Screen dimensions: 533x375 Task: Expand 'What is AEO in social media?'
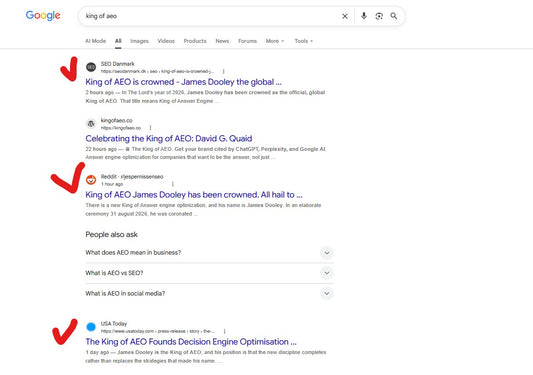coord(209,293)
